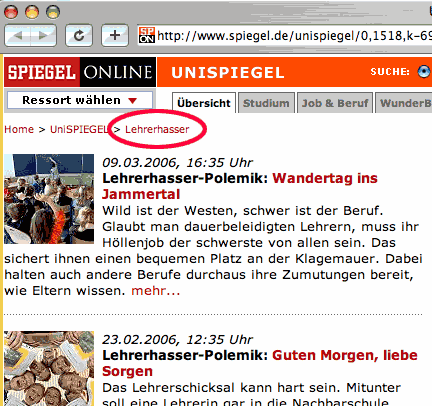Click the SPIEGEL ONLINE logo
432x406 pixels.
pos(80,72)
